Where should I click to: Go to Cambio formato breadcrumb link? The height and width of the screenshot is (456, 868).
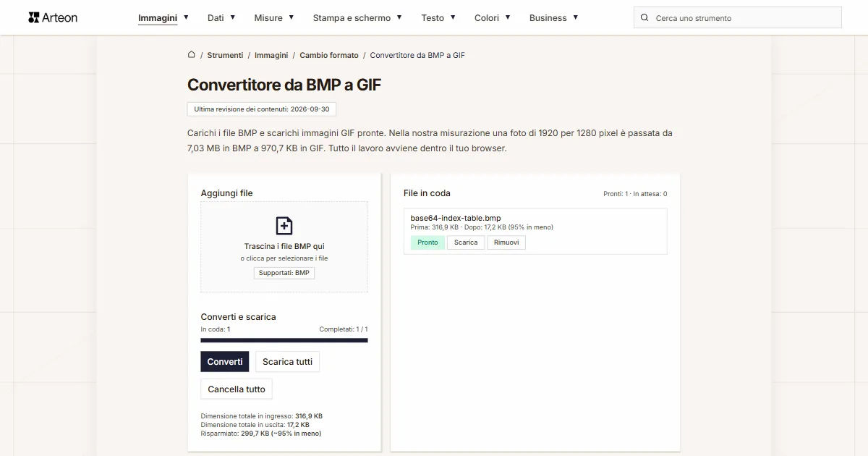(329, 55)
